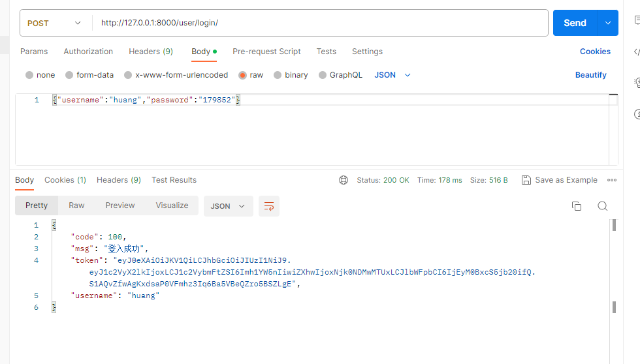The height and width of the screenshot is (364, 640).
Task: Click the Save as Example label
Action: click(x=566, y=180)
